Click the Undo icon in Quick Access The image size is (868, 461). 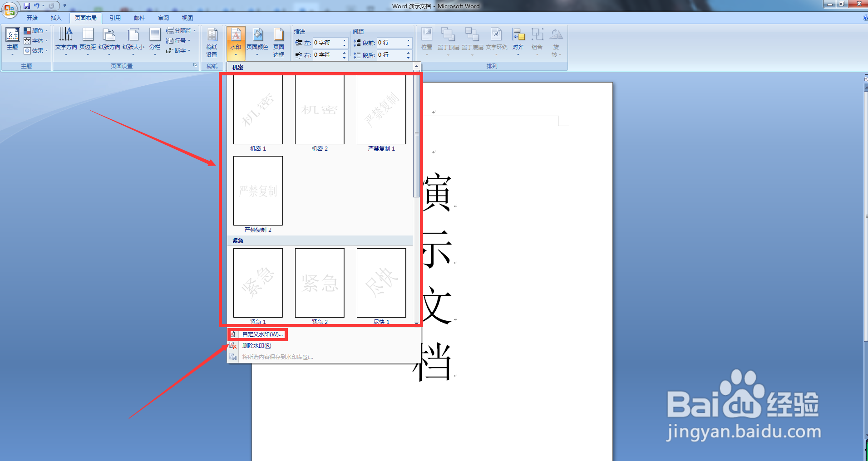[37, 6]
